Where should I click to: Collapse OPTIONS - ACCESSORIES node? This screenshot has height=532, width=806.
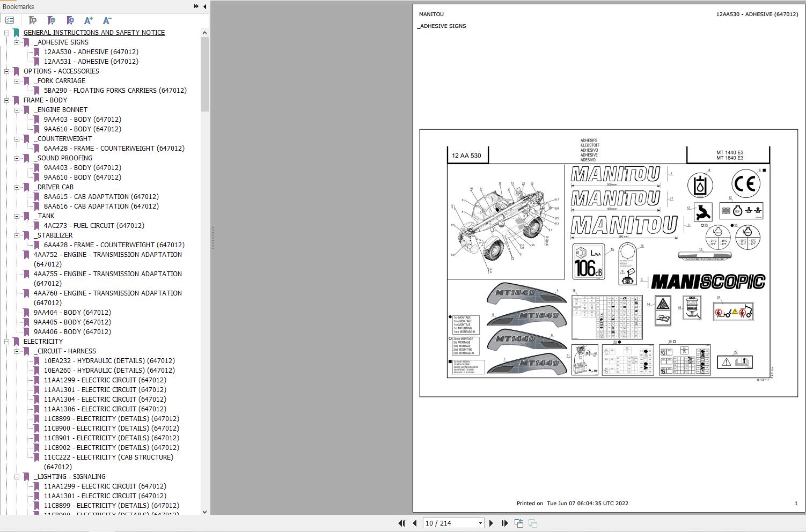pyautogui.click(x=7, y=71)
